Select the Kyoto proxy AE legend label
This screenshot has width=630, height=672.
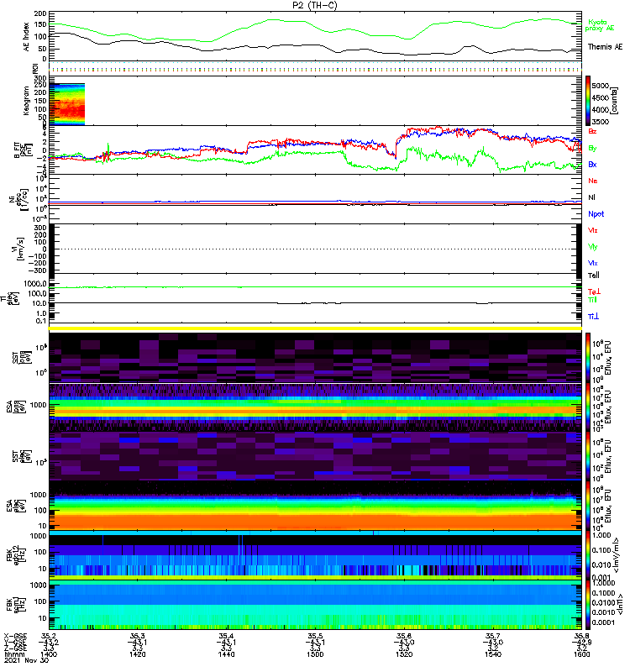[x=600, y=25]
